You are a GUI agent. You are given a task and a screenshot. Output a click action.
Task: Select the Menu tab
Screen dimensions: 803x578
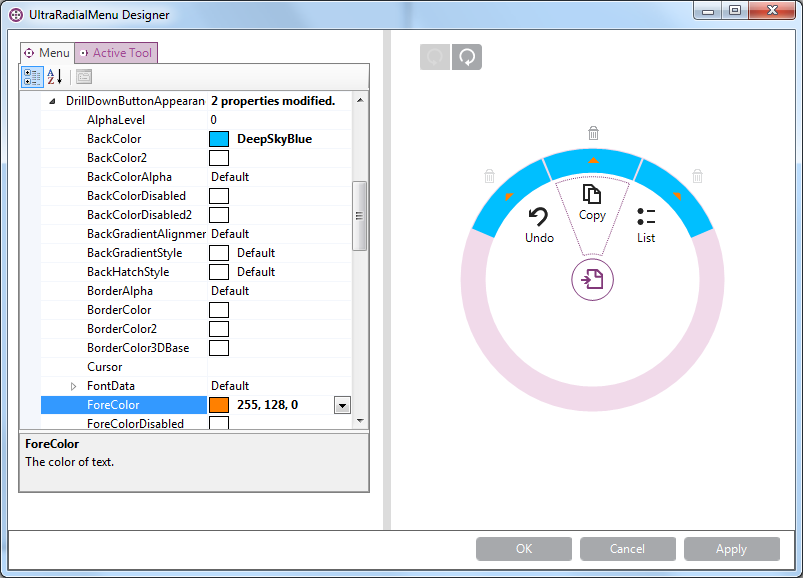click(x=47, y=53)
